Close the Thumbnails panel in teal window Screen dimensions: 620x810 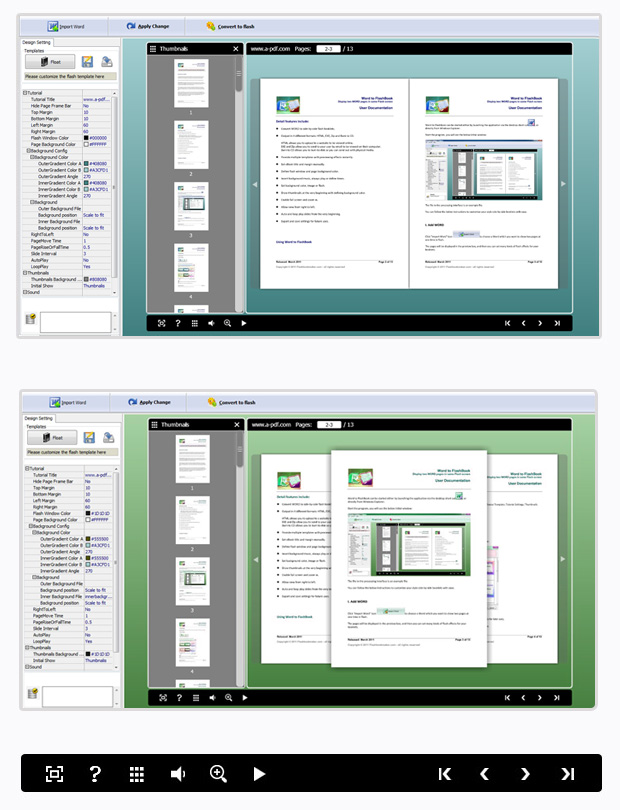[x=236, y=49]
